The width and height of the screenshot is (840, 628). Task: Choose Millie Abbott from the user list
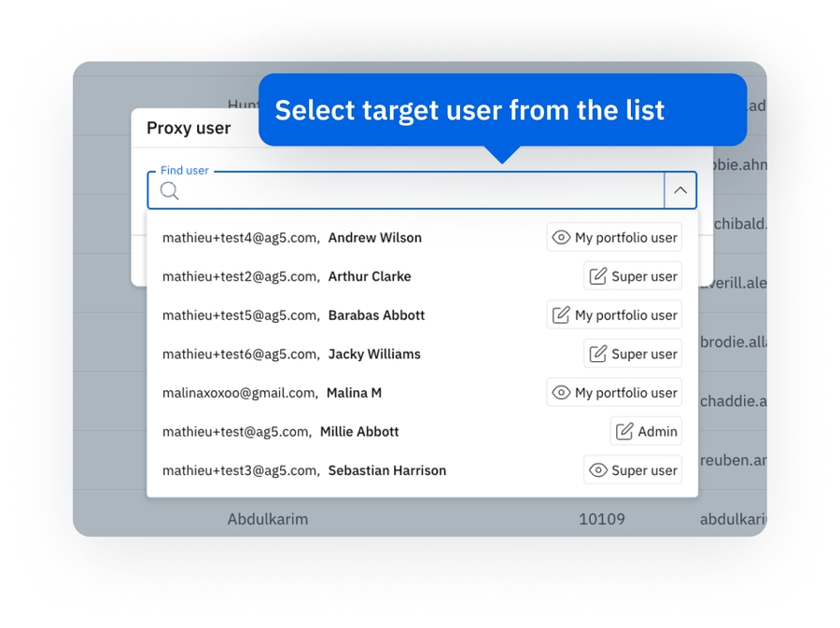tap(359, 432)
